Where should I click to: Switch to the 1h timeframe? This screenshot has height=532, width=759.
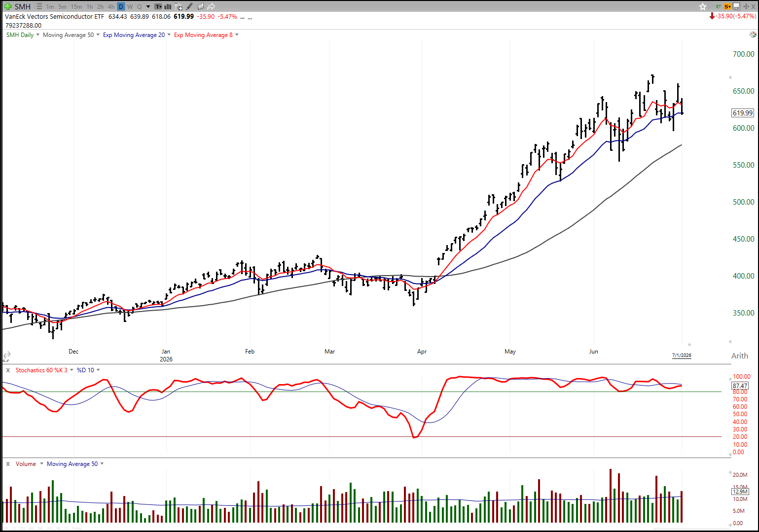[89, 7]
